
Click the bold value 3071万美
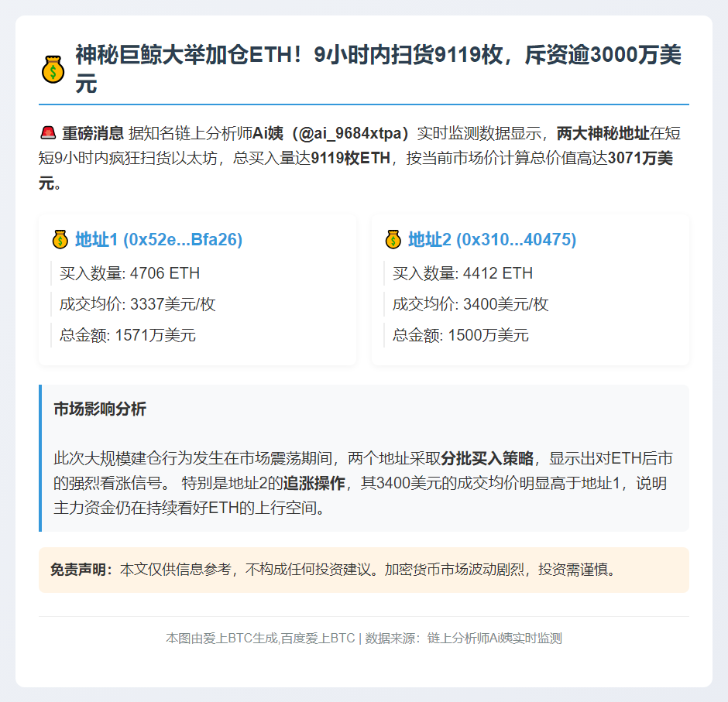(640, 158)
